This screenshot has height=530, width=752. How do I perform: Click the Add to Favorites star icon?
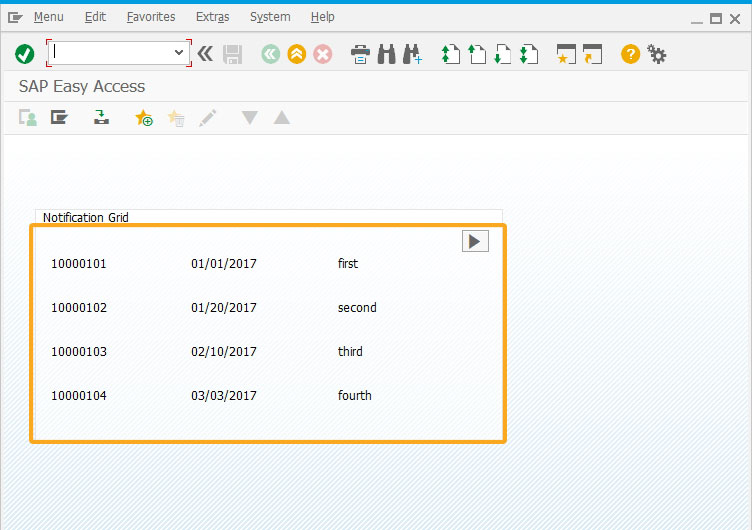pos(144,118)
